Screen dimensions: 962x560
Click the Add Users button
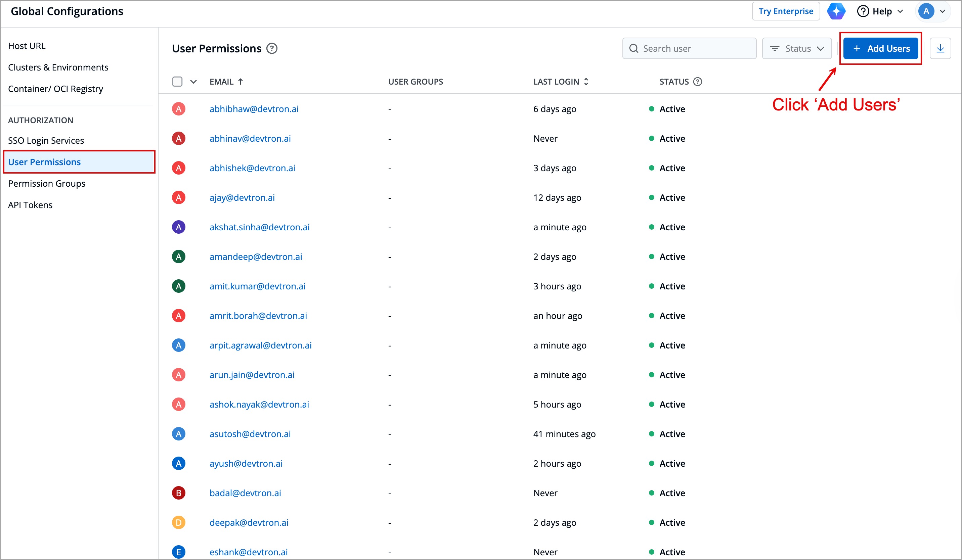click(x=880, y=48)
